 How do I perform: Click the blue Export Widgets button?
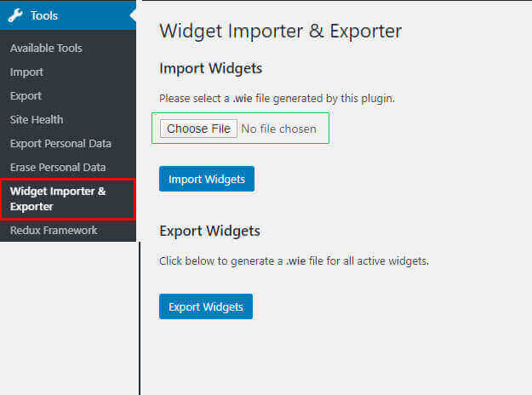coord(206,306)
